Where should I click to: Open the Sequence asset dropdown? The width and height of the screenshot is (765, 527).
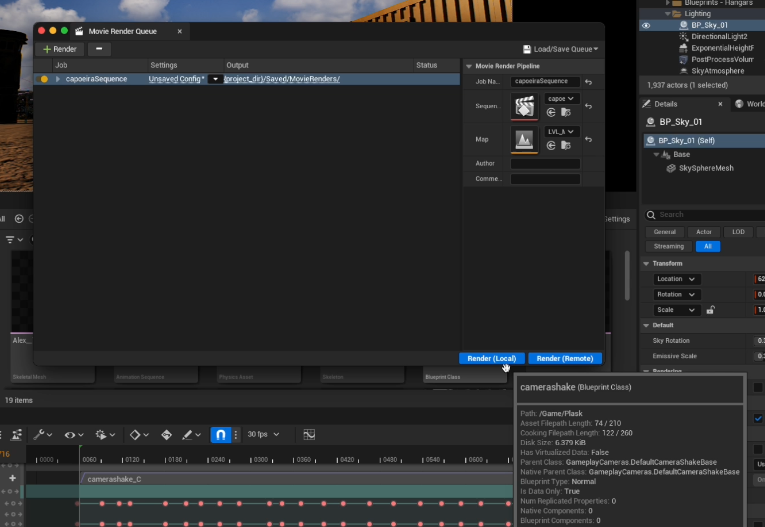(x=561, y=99)
